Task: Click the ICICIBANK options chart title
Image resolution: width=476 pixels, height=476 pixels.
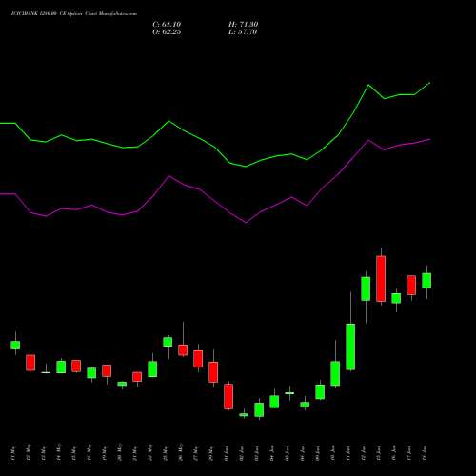Action: click(74, 14)
